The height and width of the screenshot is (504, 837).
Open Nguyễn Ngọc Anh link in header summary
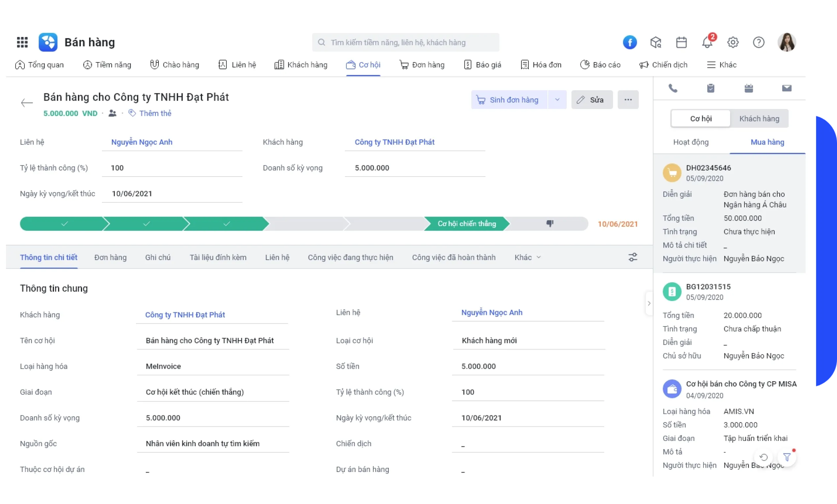coord(142,142)
